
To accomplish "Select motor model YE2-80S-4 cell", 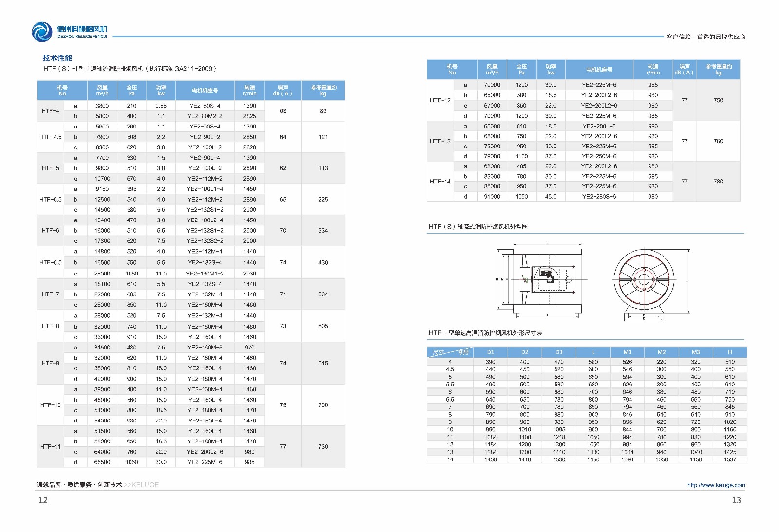I will pos(205,106).
